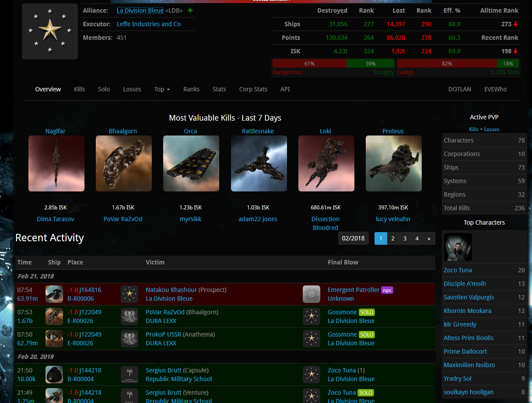
Task: Click Emergent Patroller NPC attacker icon
Action: pyautogui.click(x=311, y=294)
